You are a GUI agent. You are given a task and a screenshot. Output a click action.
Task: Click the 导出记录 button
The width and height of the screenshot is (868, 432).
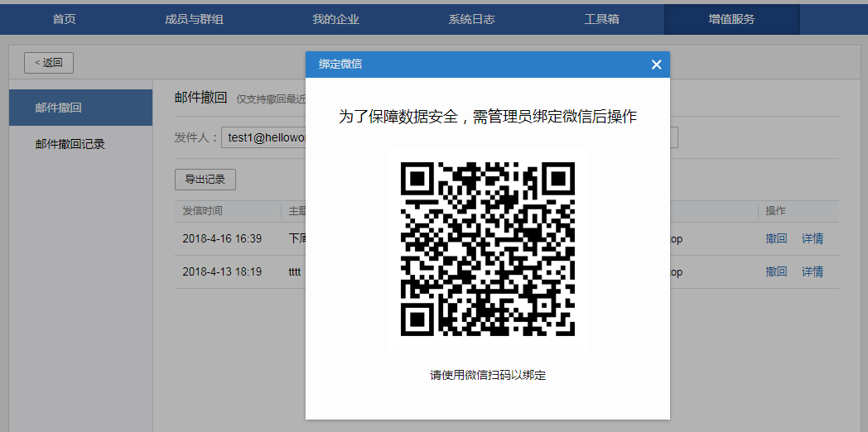[205, 180]
